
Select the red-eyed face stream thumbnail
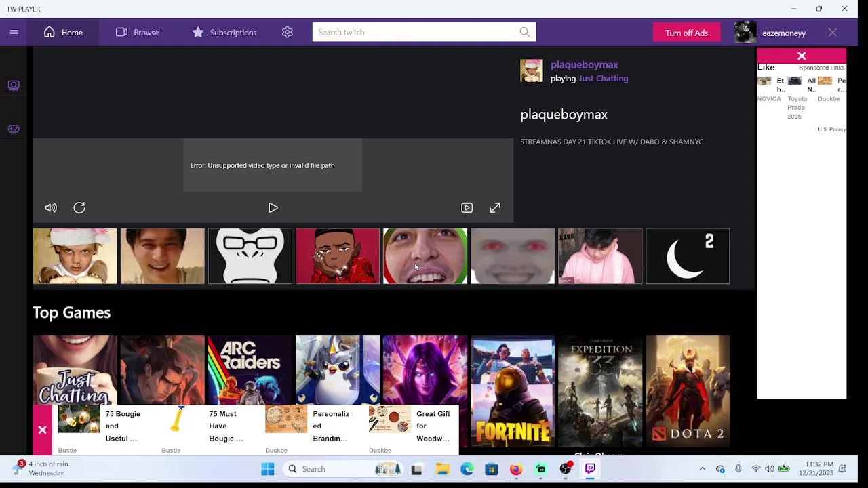click(x=513, y=256)
